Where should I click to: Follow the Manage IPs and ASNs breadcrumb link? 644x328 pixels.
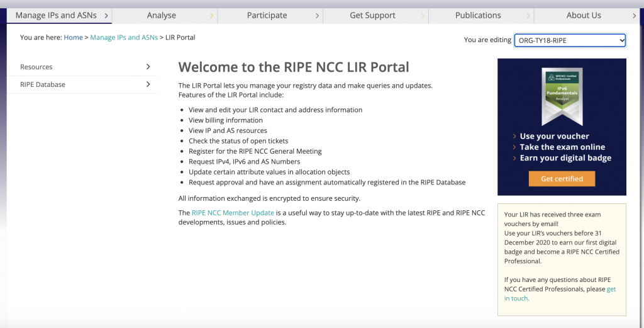pyautogui.click(x=124, y=37)
